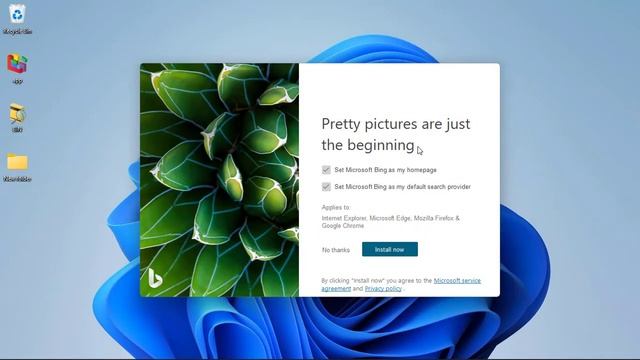Uncheck Set Microsoft Bing as my homepage
Screen dimensions: 640x360
coord(326,169)
